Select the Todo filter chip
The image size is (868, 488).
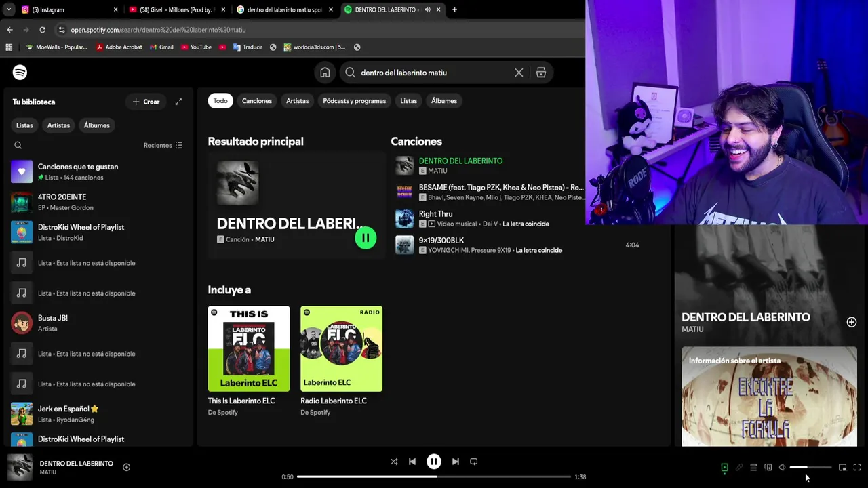[220, 101]
